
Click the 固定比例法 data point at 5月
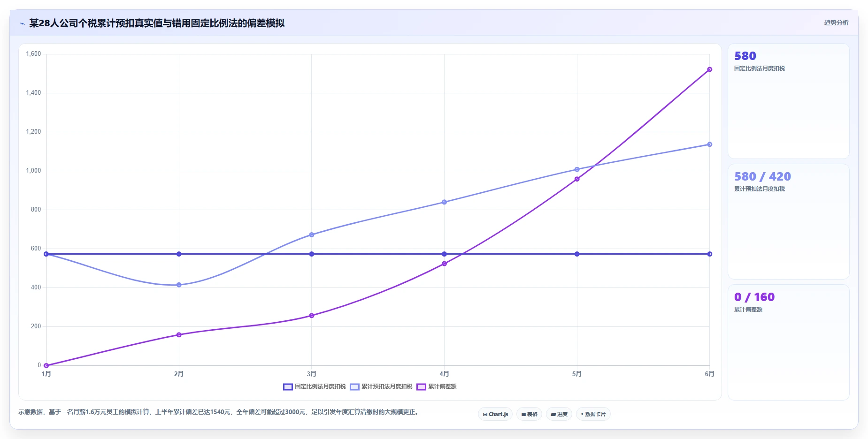[577, 254]
